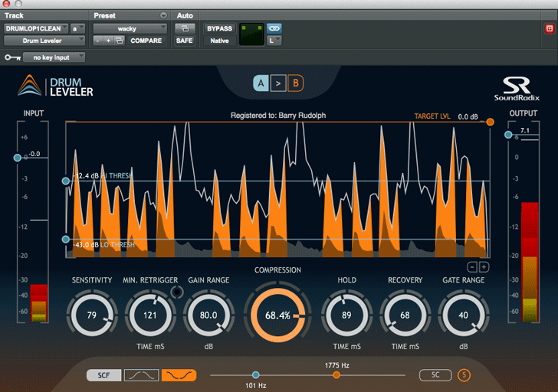The width and height of the screenshot is (558, 392).
Task: Click the Gate Range knob
Action: (x=463, y=315)
